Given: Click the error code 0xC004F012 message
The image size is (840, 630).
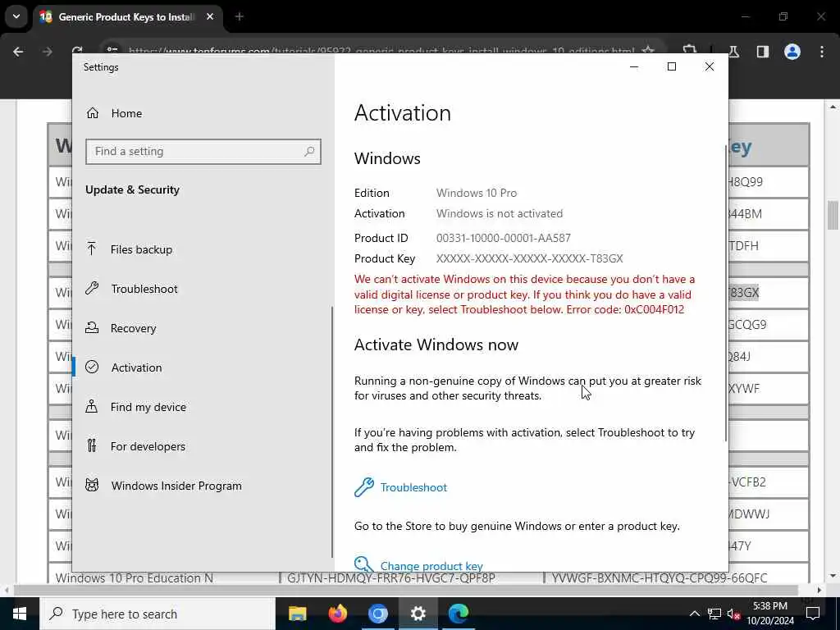Looking at the screenshot, I should 524,294.
